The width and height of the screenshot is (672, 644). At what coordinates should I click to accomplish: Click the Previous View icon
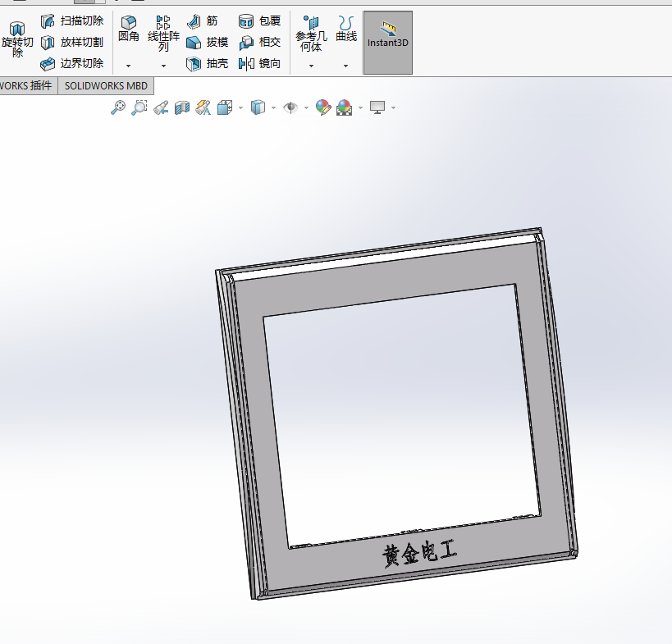(161, 107)
